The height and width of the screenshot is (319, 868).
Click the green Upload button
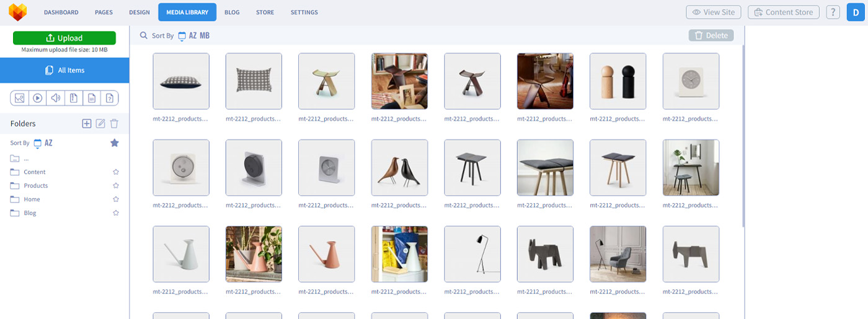[x=64, y=38]
